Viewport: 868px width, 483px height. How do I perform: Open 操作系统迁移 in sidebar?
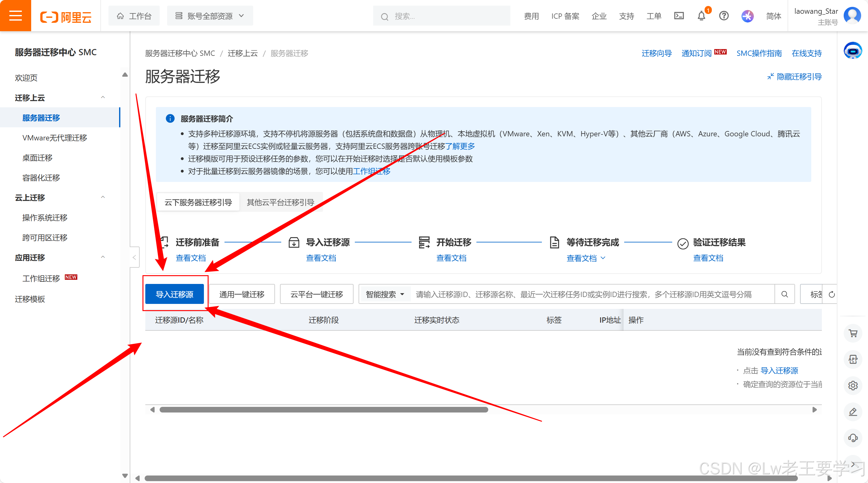point(45,218)
